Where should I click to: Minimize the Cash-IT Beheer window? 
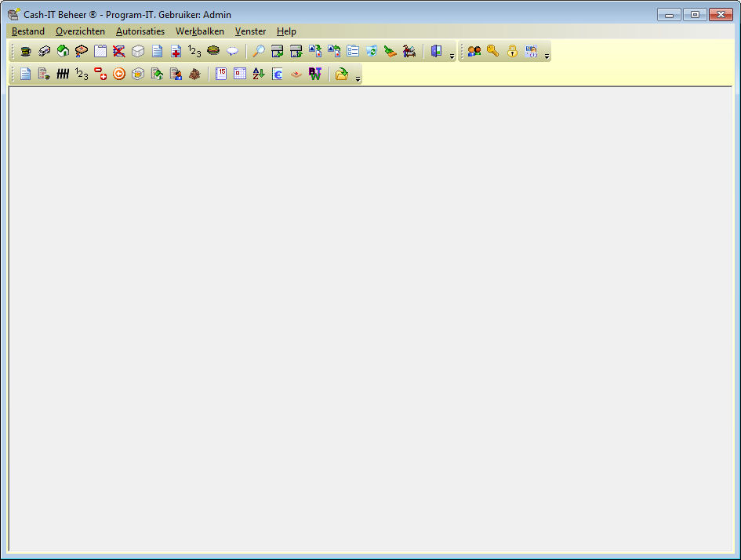pos(669,15)
